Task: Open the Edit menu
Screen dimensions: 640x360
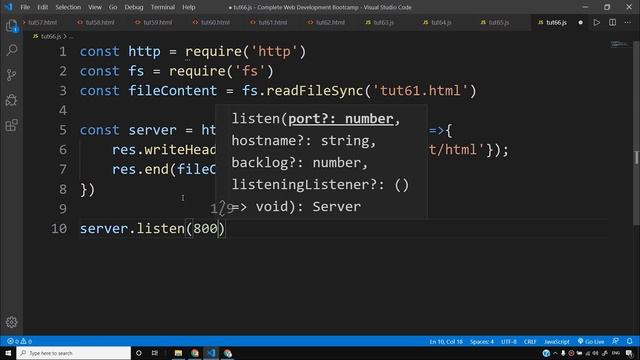Action: 42,7
